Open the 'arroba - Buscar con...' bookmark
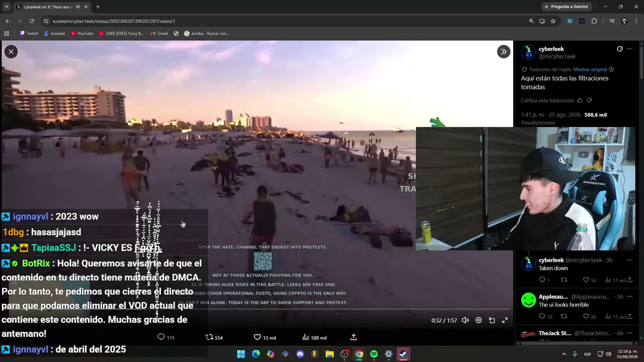 tap(206, 34)
